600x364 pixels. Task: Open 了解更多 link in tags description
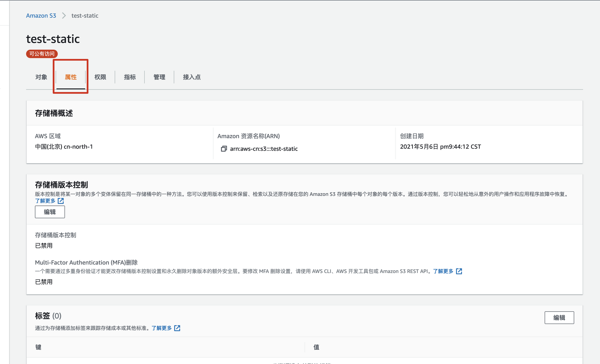162,328
